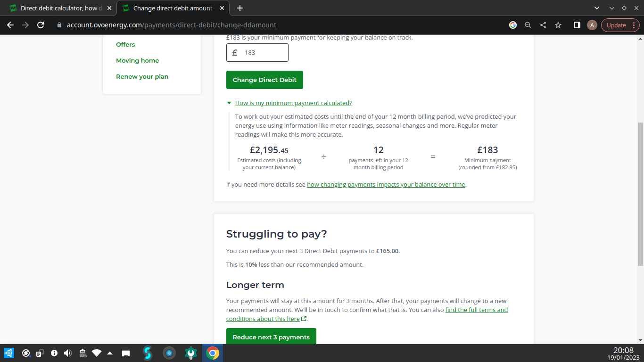Reload the current page
This screenshot has width=644, height=362.
pos(41,25)
